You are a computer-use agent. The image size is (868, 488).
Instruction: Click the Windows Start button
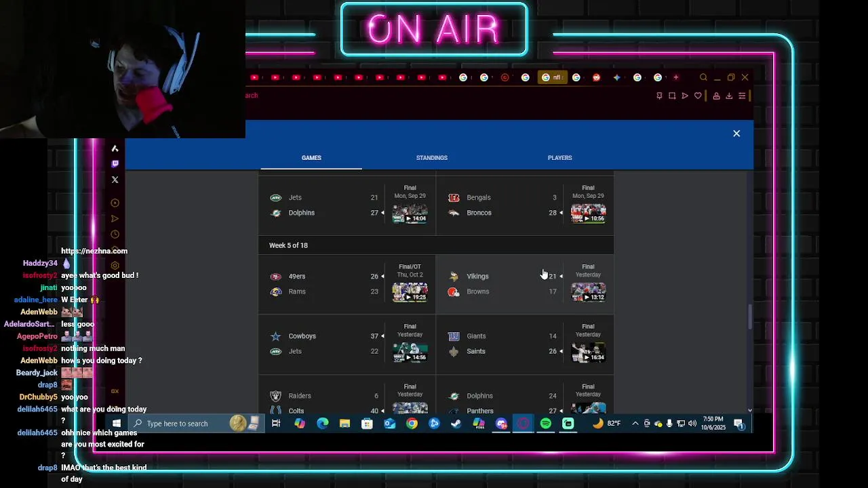click(x=117, y=424)
